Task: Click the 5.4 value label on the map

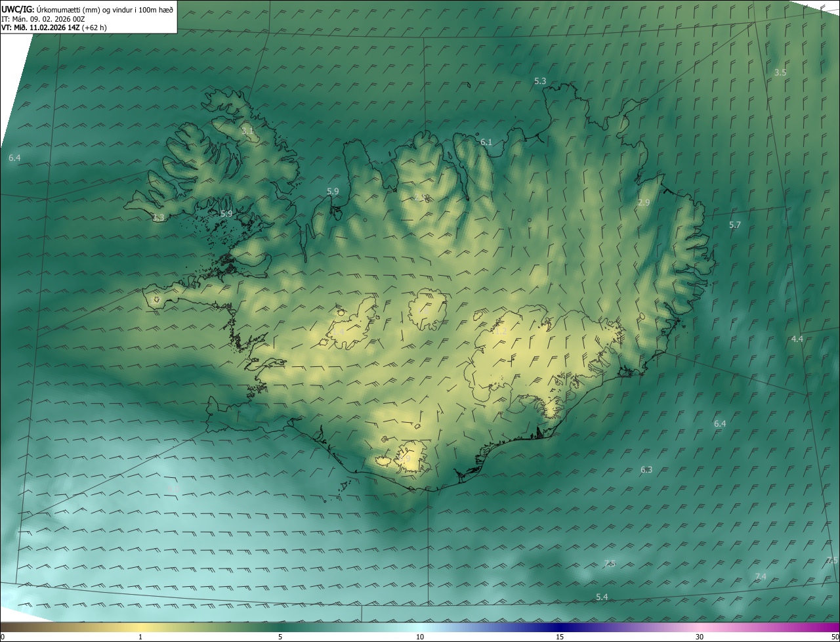Action: point(602,597)
